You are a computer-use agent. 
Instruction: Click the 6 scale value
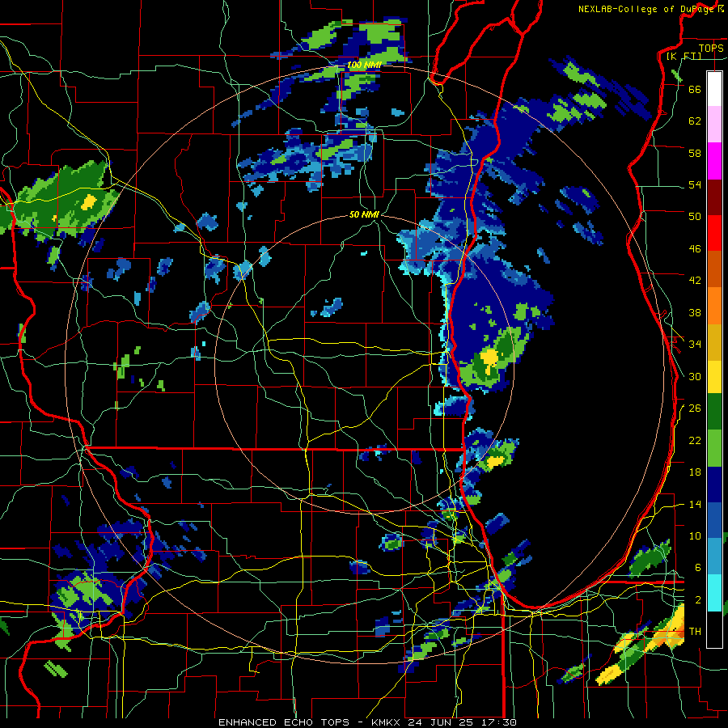pos(698,568)
